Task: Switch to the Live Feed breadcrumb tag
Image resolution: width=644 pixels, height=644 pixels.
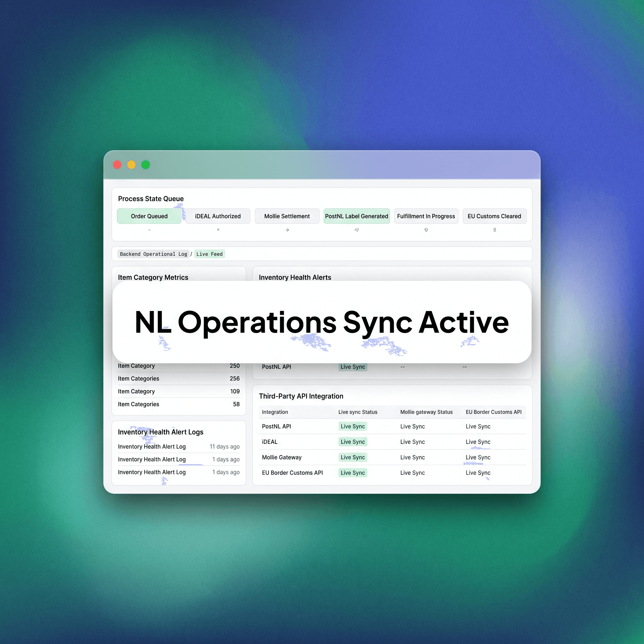Action: pos(209,254)
